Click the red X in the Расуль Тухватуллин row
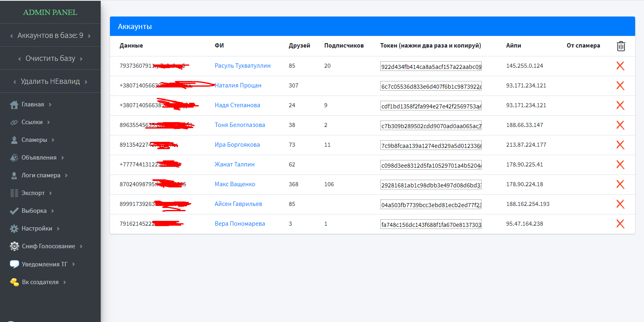Screen dimensions: 644x322 [620, 66]
